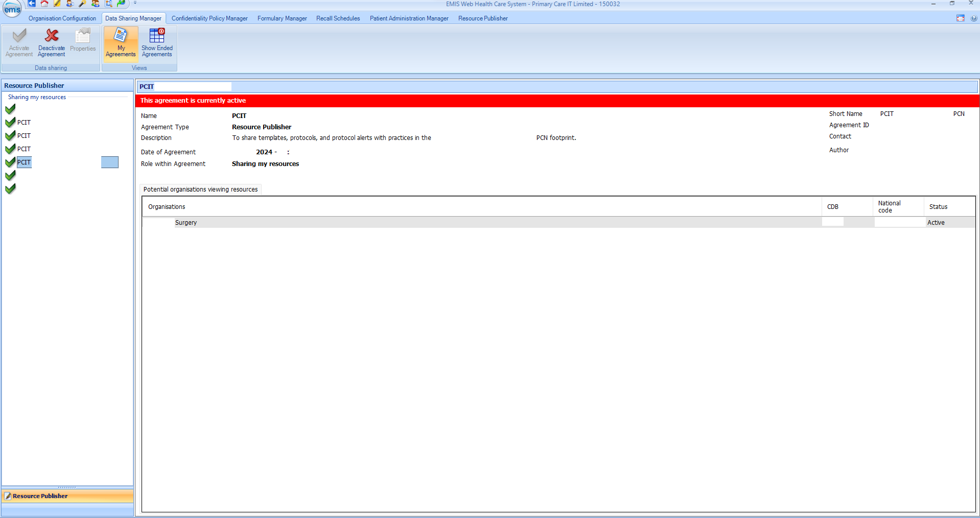Toggle the full screen ribbon icon
The height and width of the screenshot is (518, 980).
click(961, 18)
